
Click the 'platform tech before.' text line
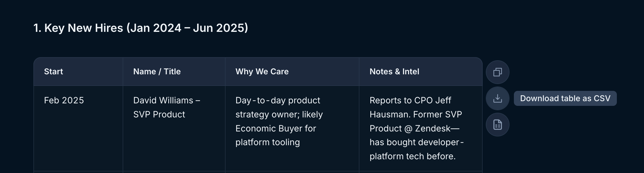(x=412, y=156)
